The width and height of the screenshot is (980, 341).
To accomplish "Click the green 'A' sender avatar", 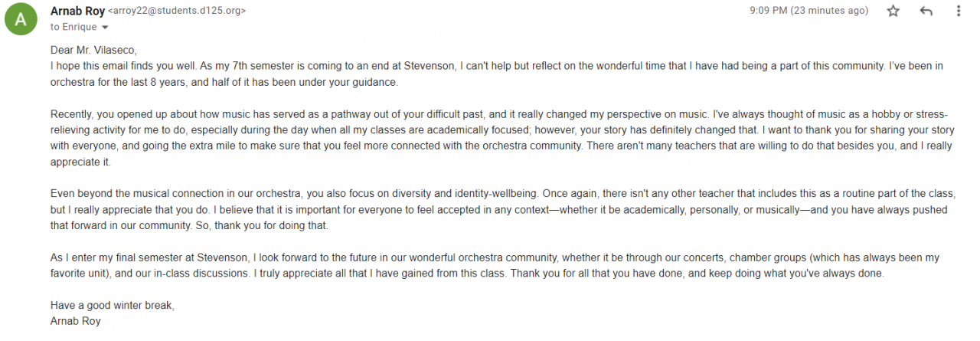I will (x=19, y=19).
